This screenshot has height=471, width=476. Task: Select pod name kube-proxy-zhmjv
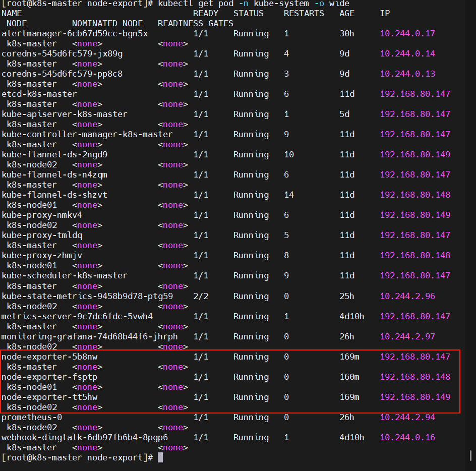(x=42, y=255)
